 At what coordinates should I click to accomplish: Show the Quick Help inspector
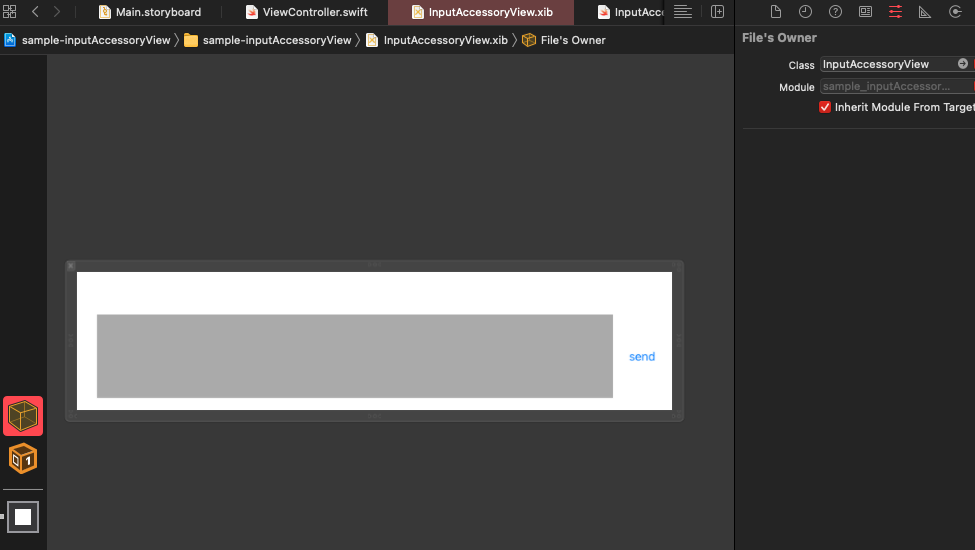point(835,11)
